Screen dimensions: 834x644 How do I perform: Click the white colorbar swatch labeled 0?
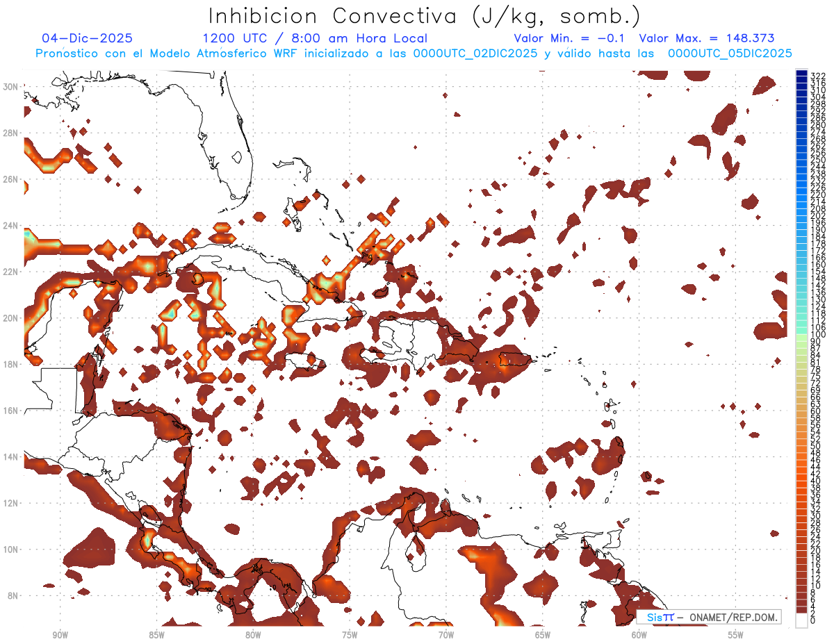coord(801,620)
